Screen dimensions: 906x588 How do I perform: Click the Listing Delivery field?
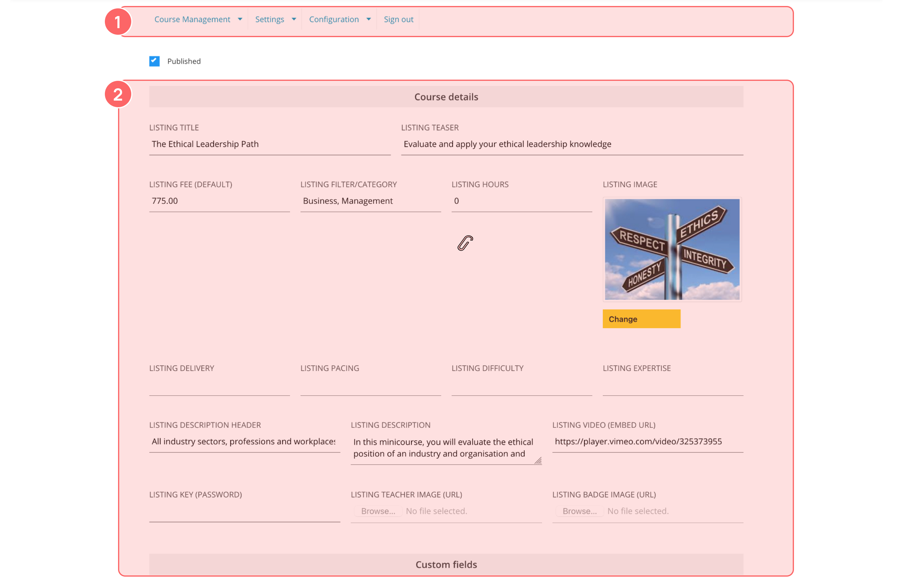pos(220,385)
